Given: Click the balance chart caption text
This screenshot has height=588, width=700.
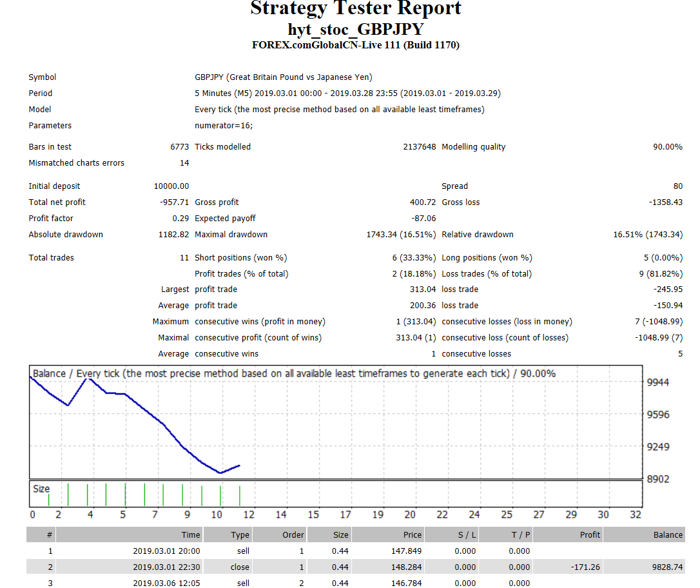Looking at the screenshot, I should point(294,374).
